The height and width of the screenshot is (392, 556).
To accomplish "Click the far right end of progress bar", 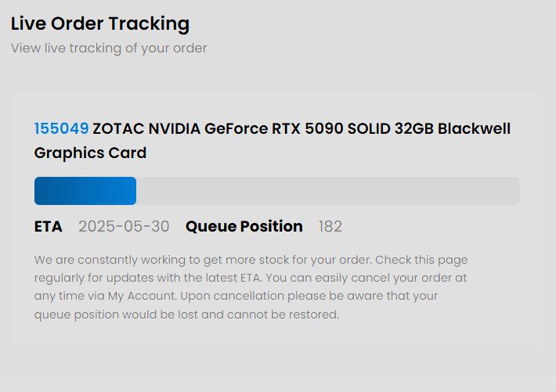I will coord(514,191).
